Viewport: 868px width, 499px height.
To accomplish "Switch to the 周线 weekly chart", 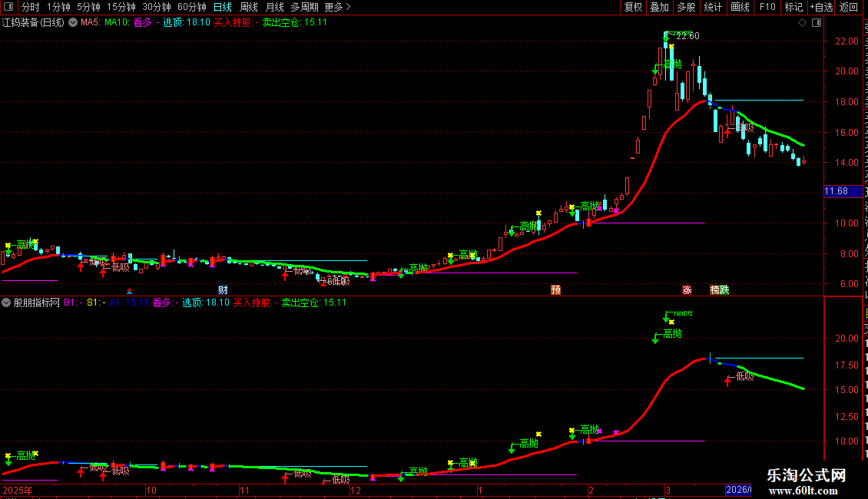I will tap(249, 7).
